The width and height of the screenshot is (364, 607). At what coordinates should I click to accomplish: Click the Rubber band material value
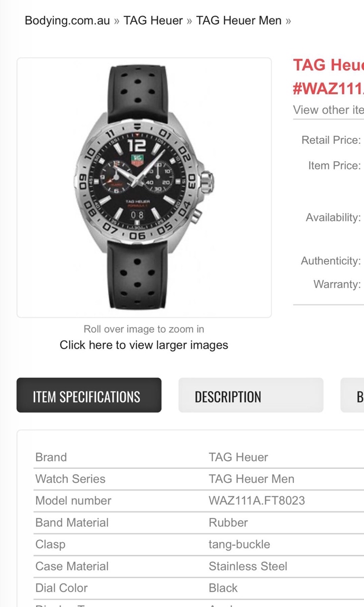coord(228,522)
